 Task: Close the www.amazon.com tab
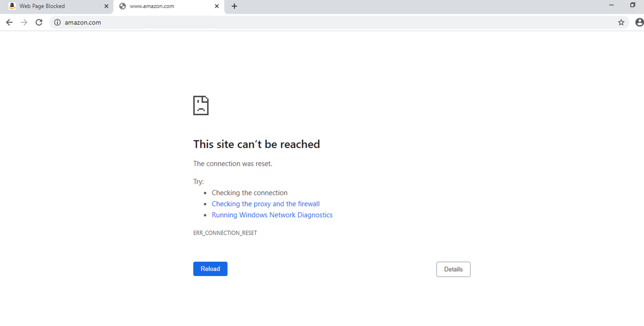click(217, 6)
